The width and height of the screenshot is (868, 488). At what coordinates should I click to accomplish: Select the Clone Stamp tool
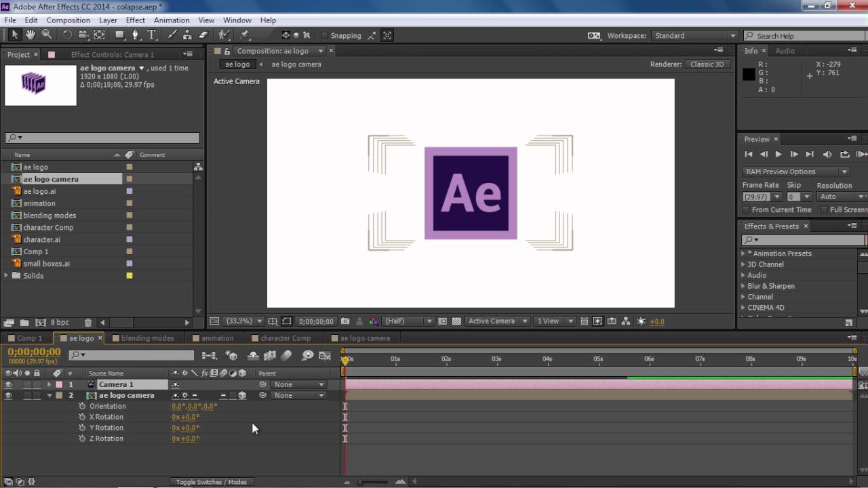(188, 35)
